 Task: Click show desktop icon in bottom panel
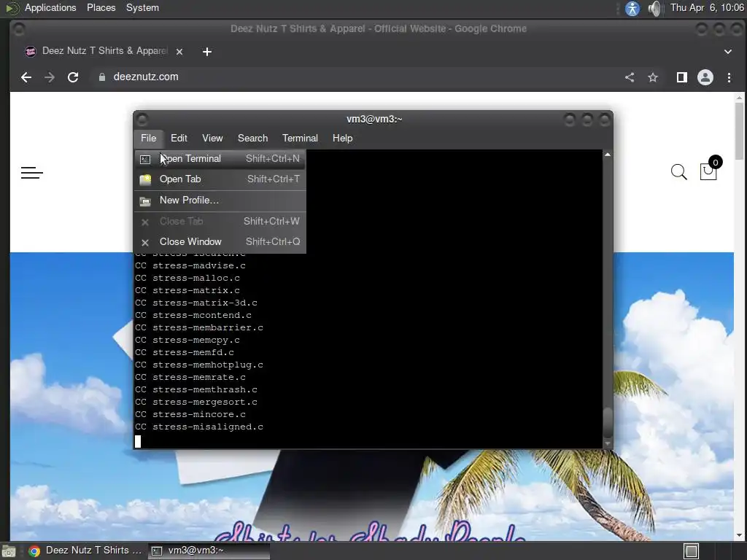tap(9, 551)
